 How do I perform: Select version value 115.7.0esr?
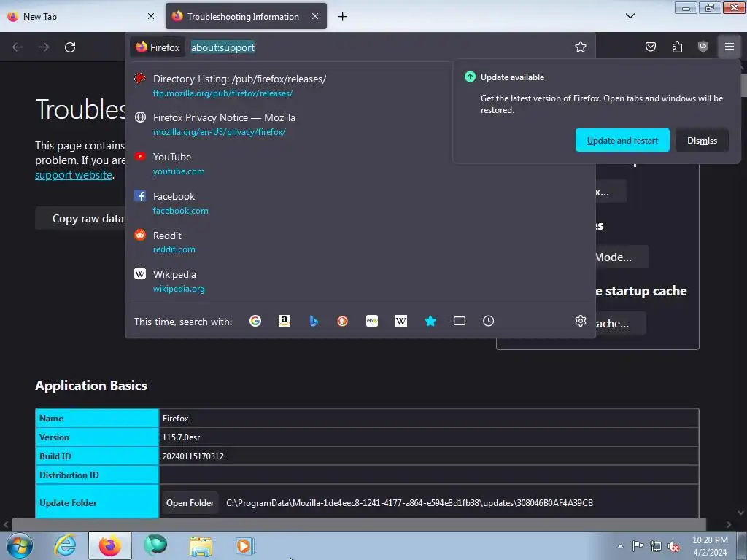[181, 437]
